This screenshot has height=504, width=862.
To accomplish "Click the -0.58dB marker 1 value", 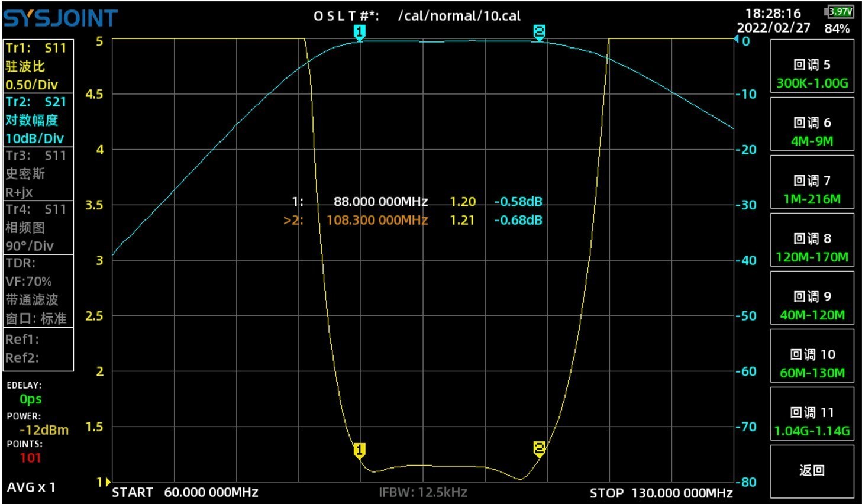I will pyautogui.click(x=518, y=202).
